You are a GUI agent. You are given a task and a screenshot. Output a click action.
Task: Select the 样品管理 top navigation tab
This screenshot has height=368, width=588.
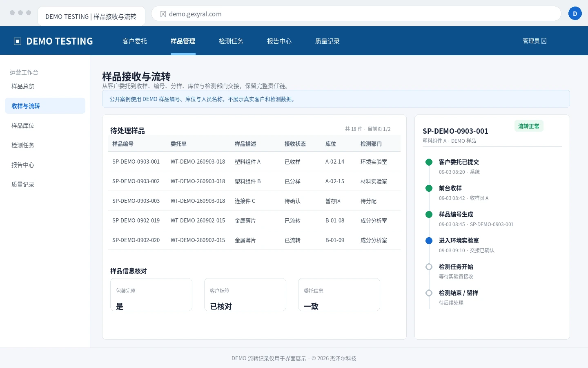pyautogui.click(x=183, y=41)
